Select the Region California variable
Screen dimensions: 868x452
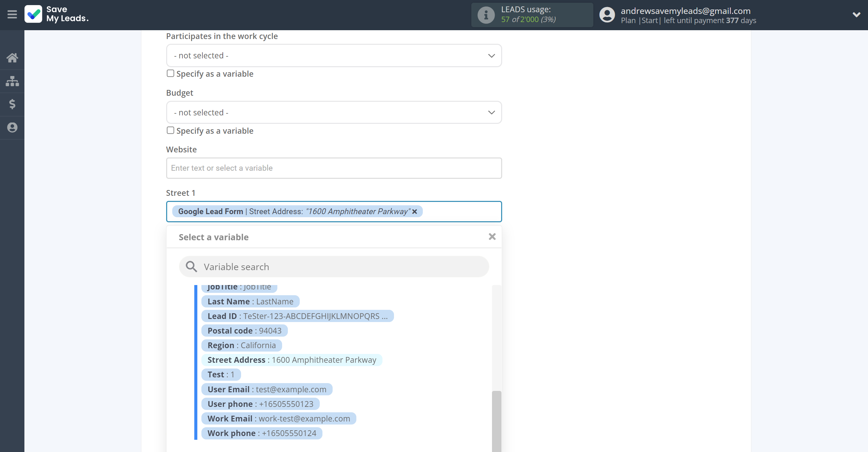(x=241, y=345)
